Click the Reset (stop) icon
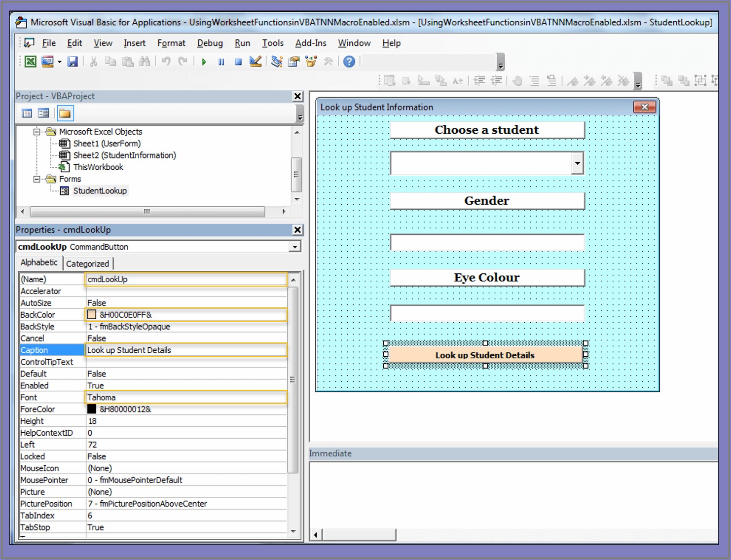The image size is (731, 560). (x=238, y=61)
